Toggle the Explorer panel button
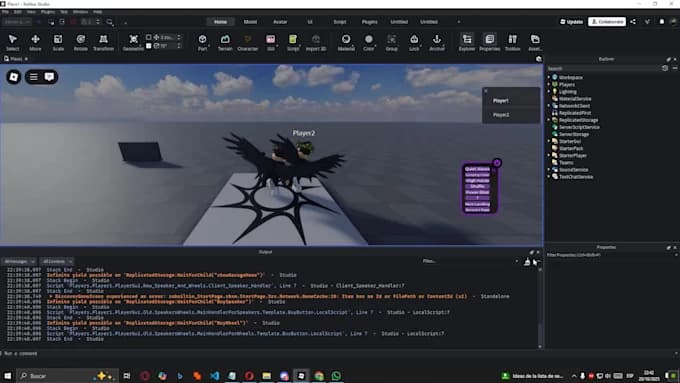 (x=467, y=43)
